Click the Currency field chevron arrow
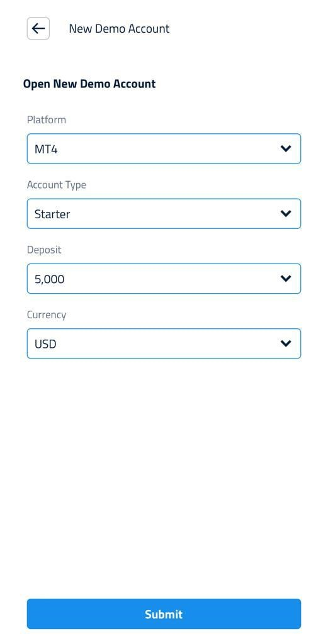The width and height of the screenshot is (328, 644). coord(286,343)
